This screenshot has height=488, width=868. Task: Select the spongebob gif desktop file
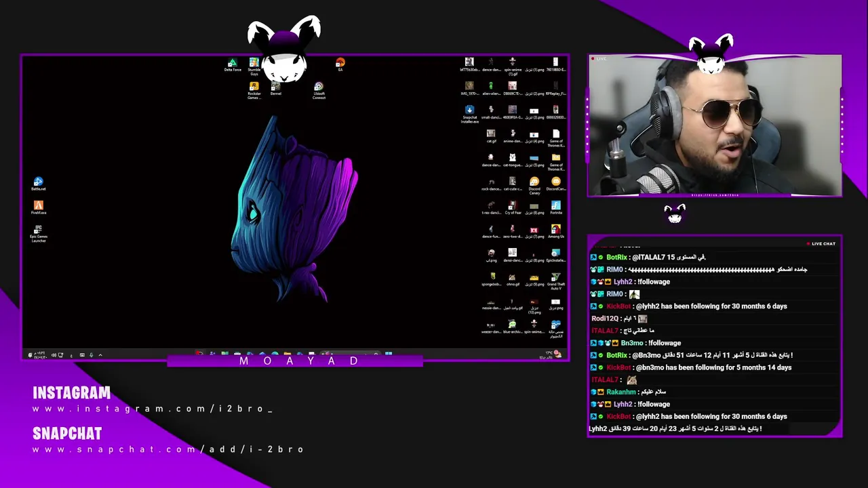click(x=491, y=279)
